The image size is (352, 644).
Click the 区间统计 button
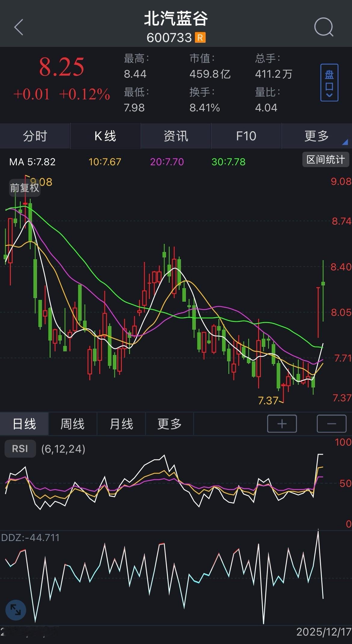(x=326, y=160)
